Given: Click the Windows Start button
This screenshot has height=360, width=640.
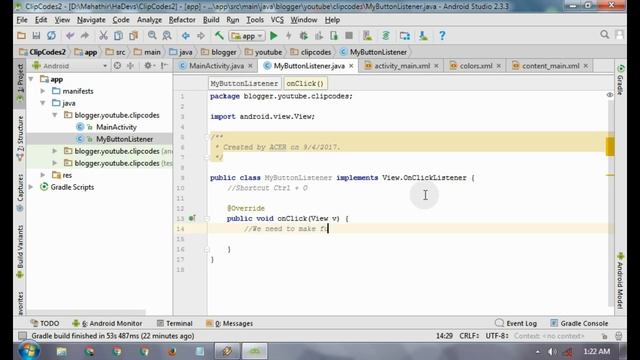Looking at the screenshot, I should 29,351.
